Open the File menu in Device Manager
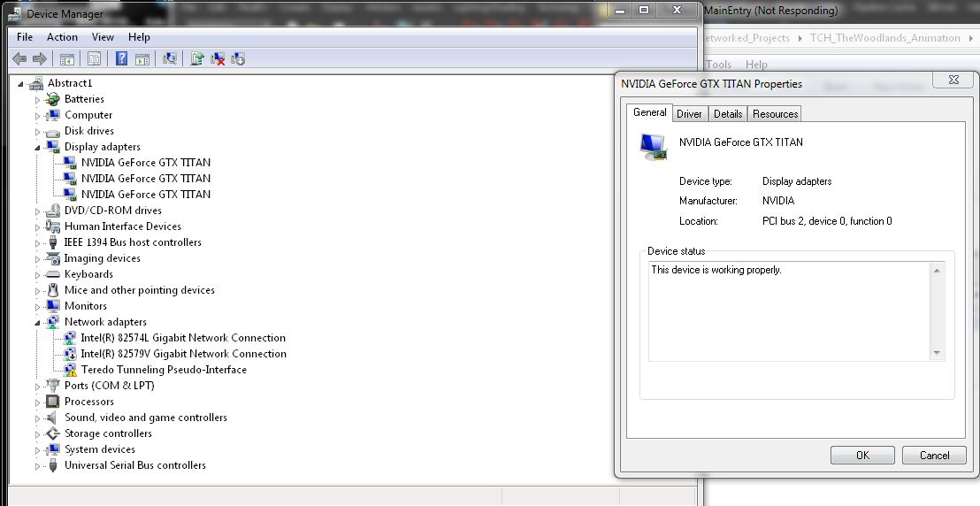This screenshot has width=980, height=506. [25, 37]
